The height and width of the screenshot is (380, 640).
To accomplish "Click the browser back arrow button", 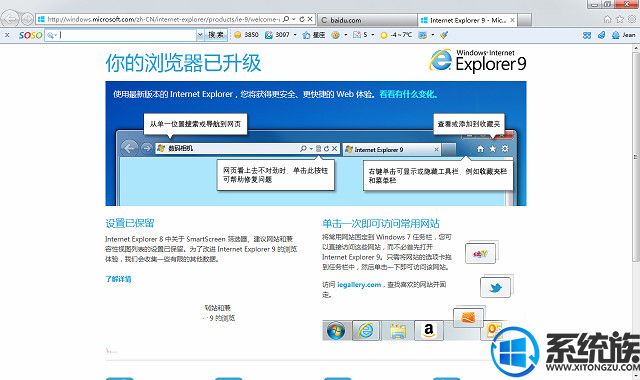I will pos(10,18).
